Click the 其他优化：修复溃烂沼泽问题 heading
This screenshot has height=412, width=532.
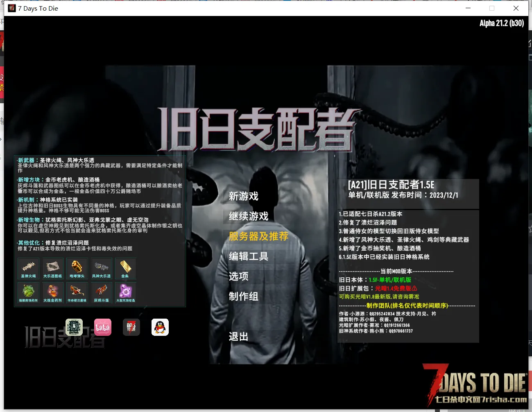[x=53, y=242]
